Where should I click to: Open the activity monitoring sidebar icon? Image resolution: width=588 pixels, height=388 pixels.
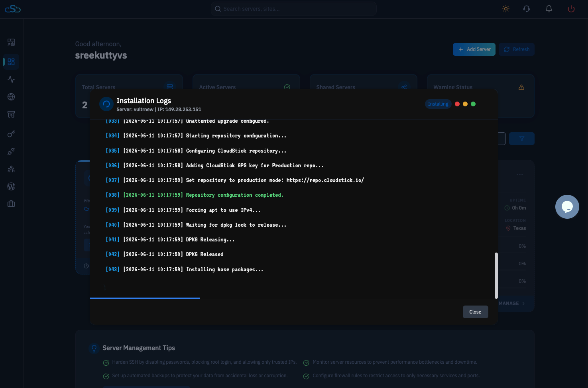pyautogui.click(x=11, y=79)
